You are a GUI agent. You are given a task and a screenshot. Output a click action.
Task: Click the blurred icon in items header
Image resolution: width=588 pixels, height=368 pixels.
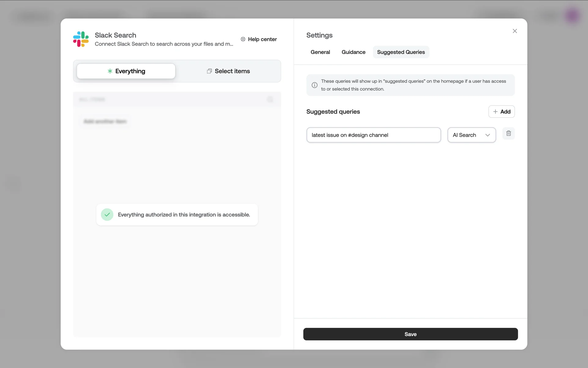click(270, 99)
